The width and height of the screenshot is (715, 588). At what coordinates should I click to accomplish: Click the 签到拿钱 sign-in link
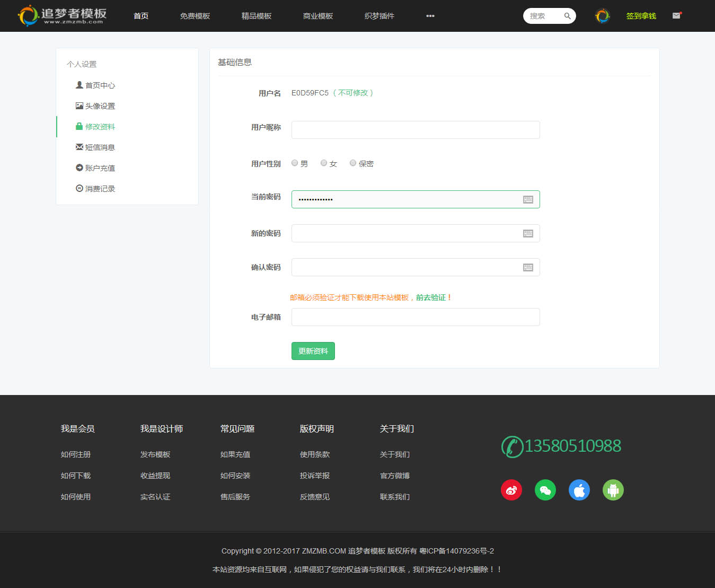641,16
